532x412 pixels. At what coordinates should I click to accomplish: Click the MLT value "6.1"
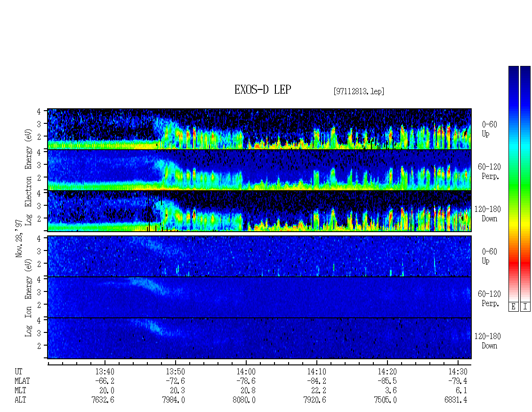pyautogui.click(x=461, y=391)
